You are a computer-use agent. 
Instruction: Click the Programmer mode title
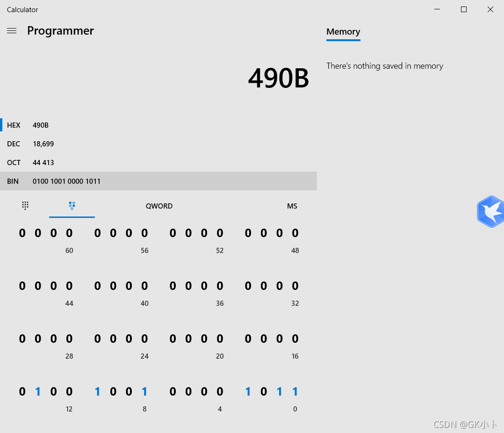(60, 31)
